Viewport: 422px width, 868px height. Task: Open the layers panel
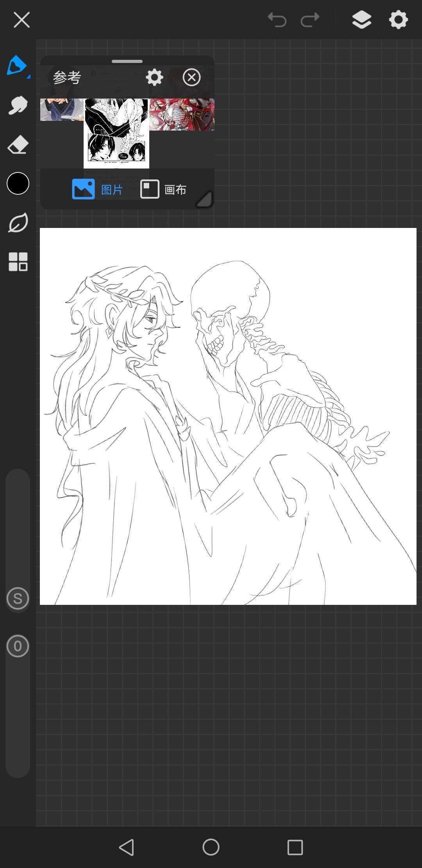[x=361, y=20]
